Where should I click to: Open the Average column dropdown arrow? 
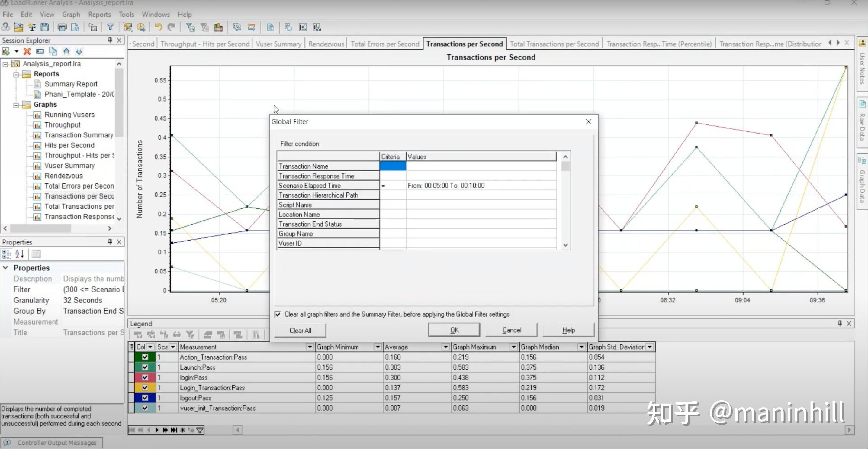pos(445,347)
